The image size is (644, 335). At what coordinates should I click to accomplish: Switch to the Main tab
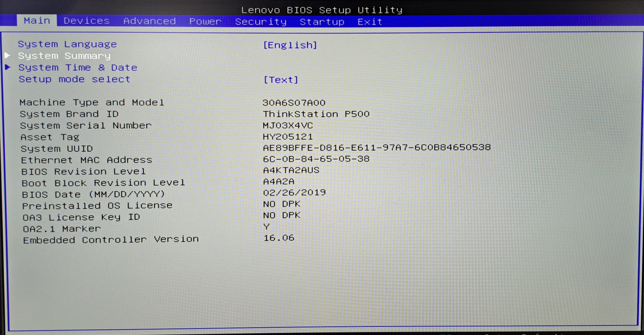tap(37, 21)
